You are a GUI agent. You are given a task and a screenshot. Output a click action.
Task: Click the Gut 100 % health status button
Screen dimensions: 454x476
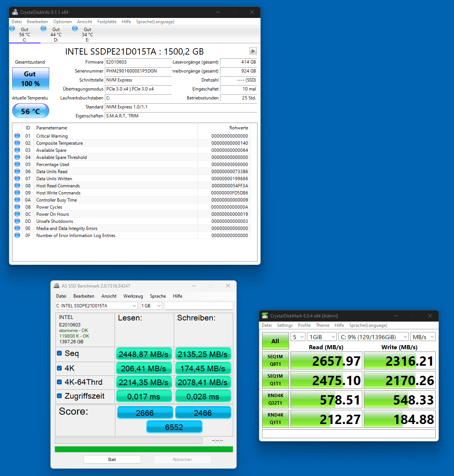(x=31, y=79)
